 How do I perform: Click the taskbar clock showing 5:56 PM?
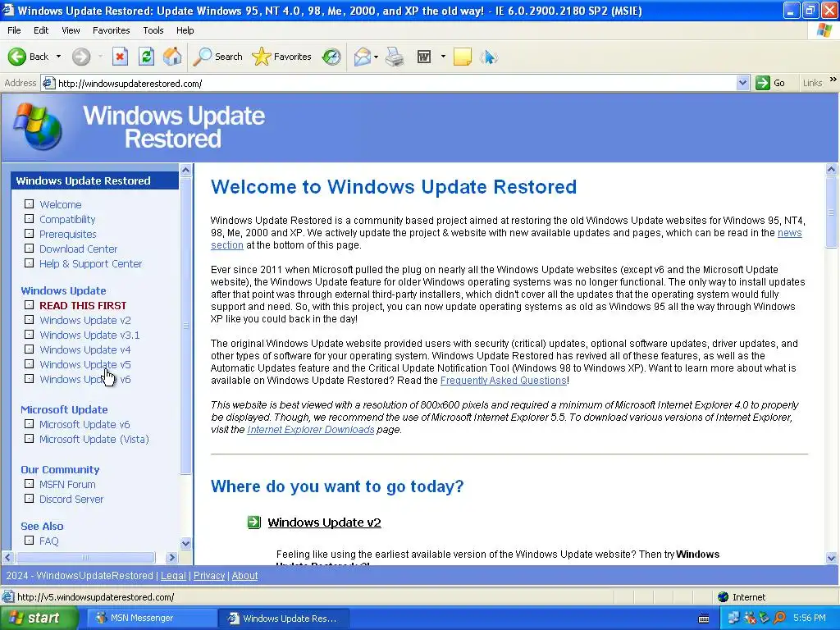coord(809,618)
